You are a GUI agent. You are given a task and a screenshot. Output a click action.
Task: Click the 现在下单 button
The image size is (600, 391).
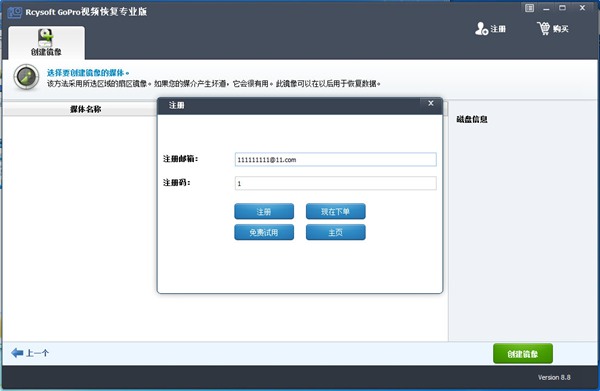[x=336, y=212]
